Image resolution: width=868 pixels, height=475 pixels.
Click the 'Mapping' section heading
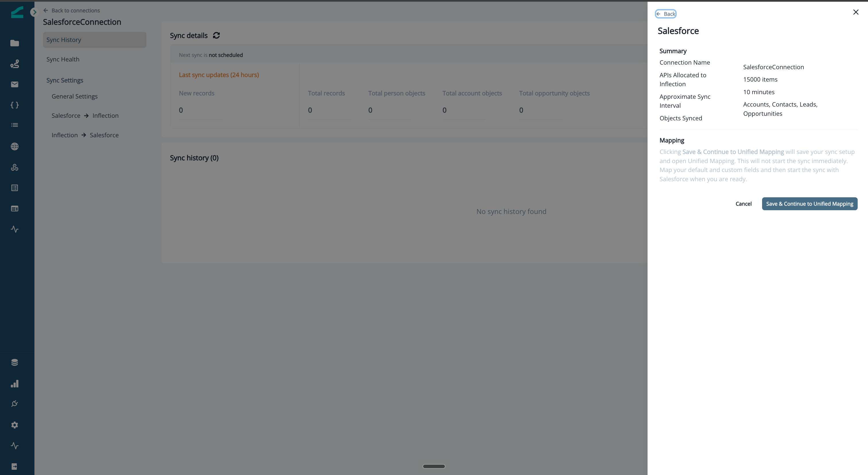coord(672,141)
